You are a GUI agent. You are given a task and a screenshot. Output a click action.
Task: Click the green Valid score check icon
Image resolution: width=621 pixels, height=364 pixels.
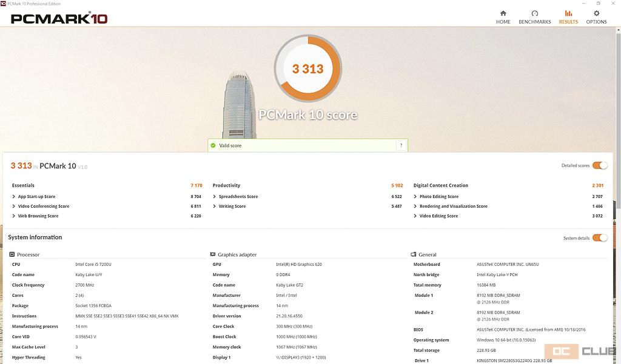[x=213, y=145]
